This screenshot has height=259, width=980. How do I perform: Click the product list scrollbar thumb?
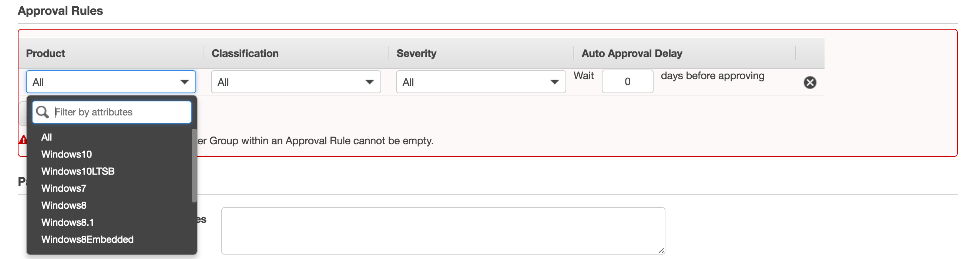click(194, 165)
